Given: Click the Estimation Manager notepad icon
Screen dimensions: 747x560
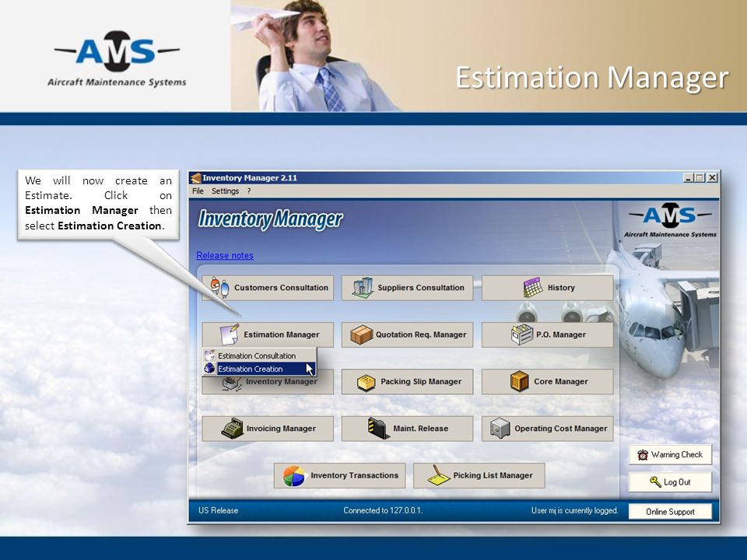Looking at the screenshot, I should [230, 334].
